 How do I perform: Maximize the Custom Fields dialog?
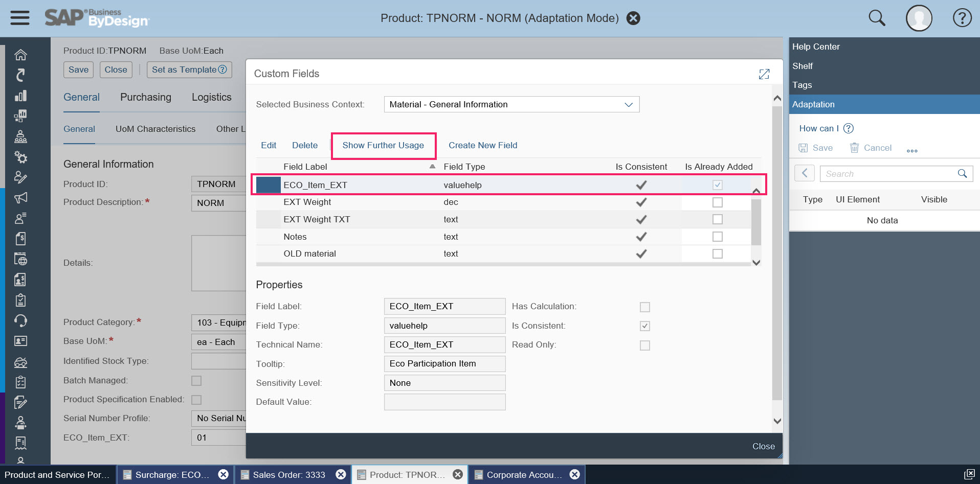pyautogui.click(x=764, y=74)
